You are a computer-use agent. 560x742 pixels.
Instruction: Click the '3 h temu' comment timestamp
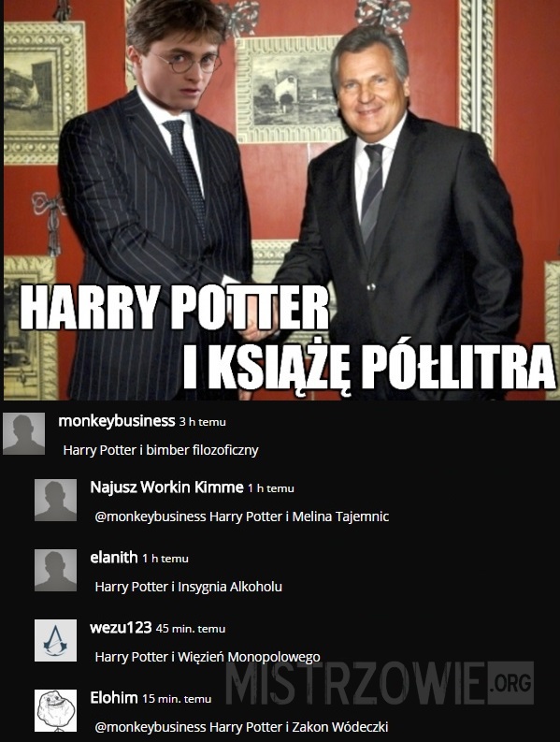[203, 422]
